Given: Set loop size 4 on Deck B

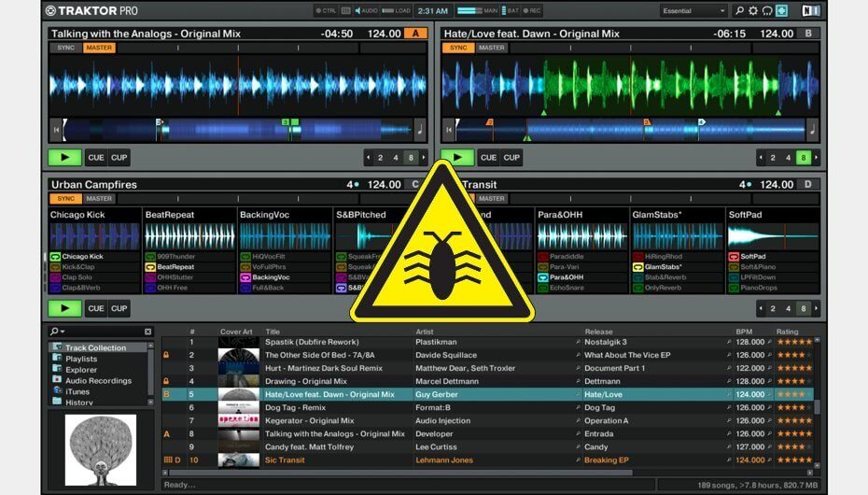Looking at the screenshot, I should pyautogui.click(x=788, y=158).
